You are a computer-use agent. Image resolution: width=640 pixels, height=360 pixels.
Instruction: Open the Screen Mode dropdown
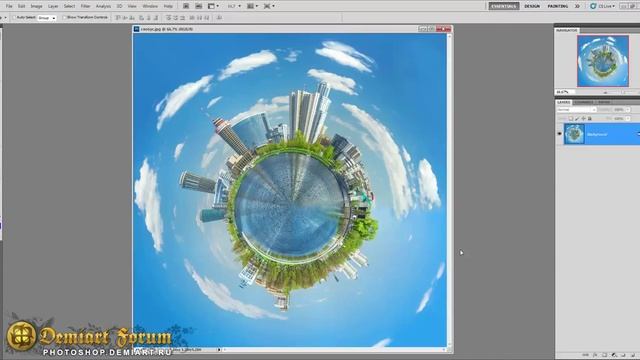pyautogui.click(x=269, y=6)
